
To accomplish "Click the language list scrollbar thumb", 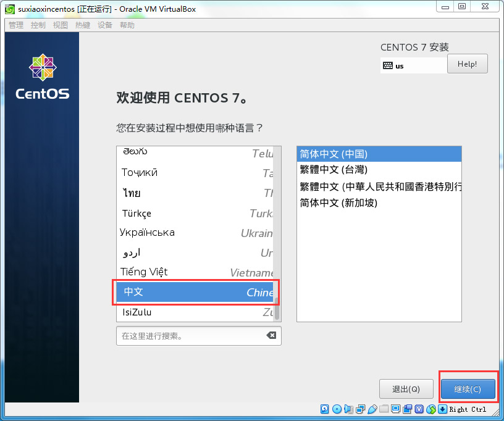I will [x=277, y=307].
